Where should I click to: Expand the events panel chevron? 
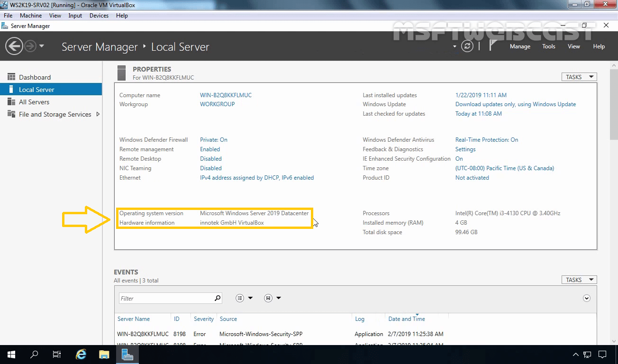pyautogui.click(x=587, y=298)
